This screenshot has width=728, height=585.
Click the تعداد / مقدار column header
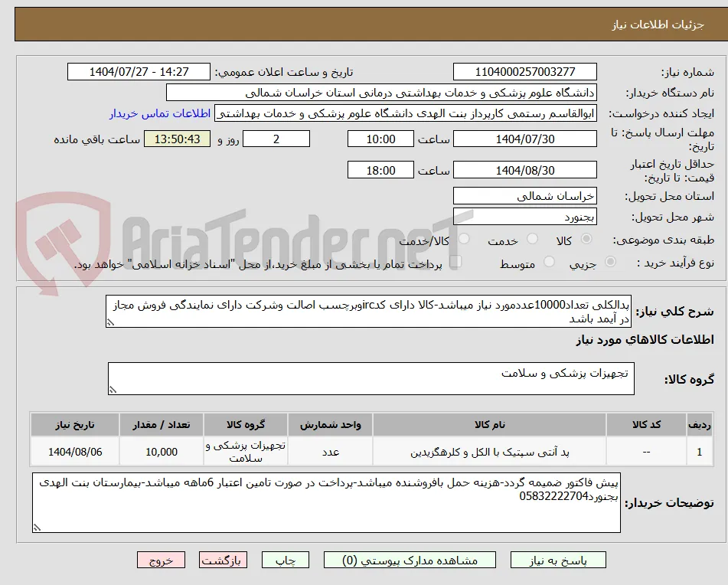tap(162, 425)
